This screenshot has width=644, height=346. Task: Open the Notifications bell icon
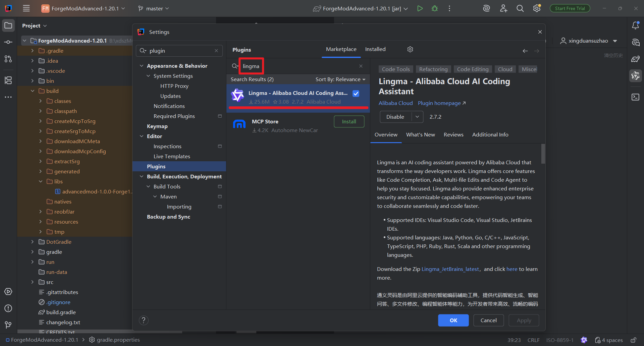point(635,25)
